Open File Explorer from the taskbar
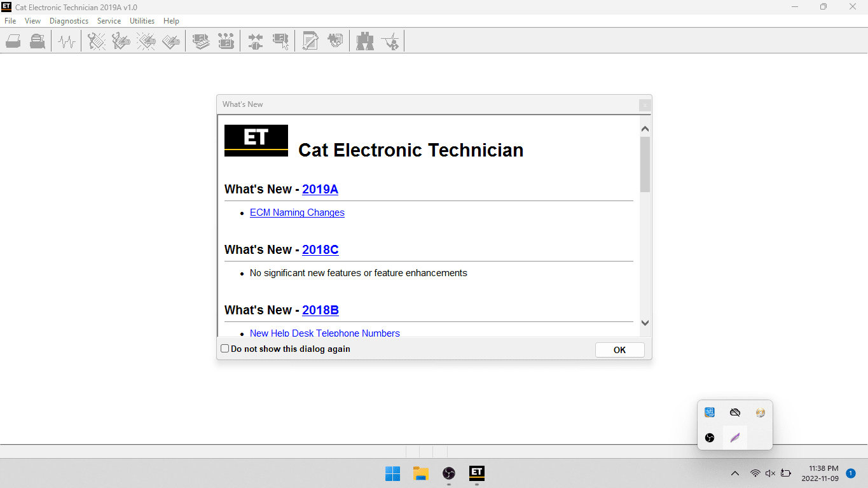This screenshot has height=488, width=868. [x=420, y=473]
